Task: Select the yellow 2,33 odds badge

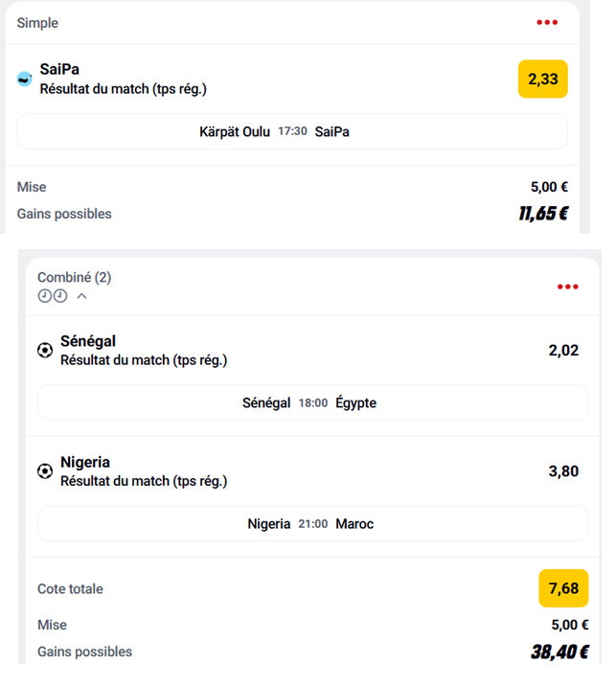Action: (543, 79)
